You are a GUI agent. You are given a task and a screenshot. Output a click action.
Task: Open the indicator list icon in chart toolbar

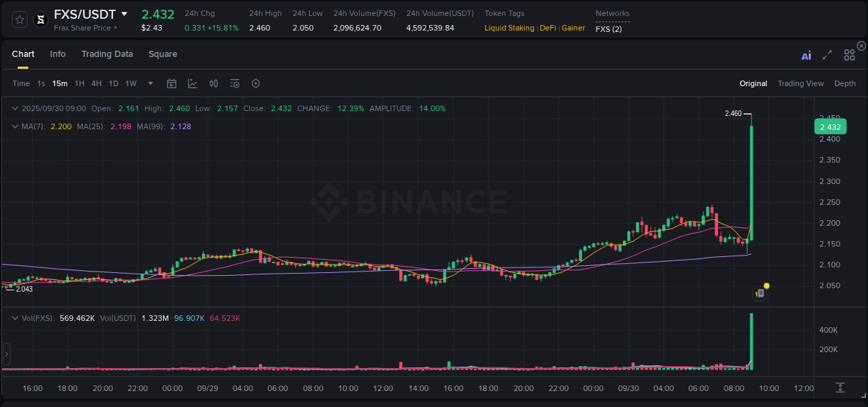[x=234, y=83]
